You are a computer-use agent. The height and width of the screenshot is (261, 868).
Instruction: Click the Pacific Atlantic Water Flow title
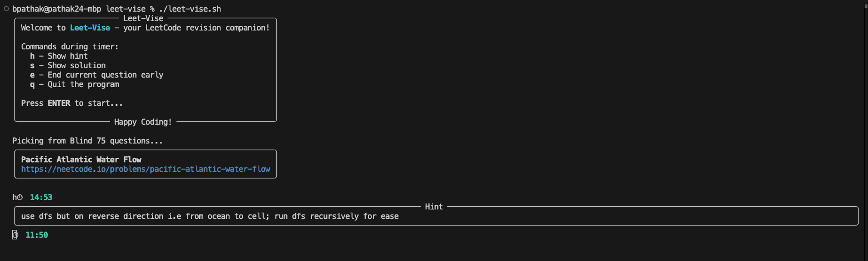81,160
